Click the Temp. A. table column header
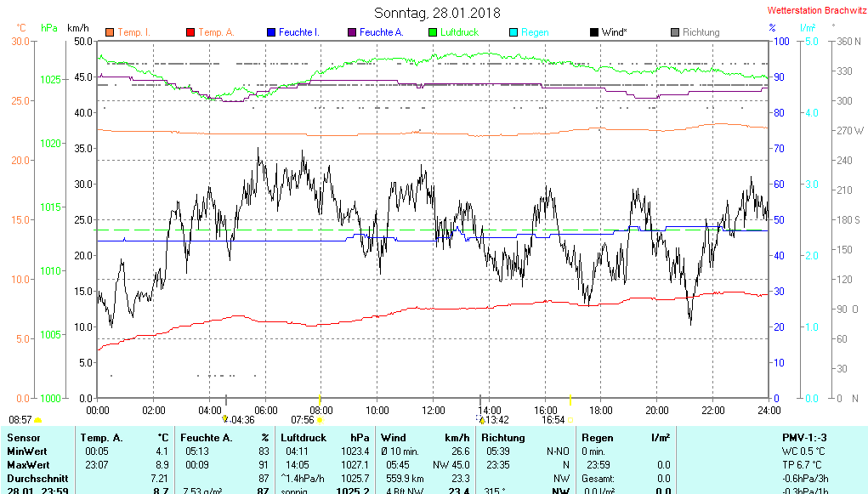The height and width of the screenshot is (494, 868). click(101, 438)
